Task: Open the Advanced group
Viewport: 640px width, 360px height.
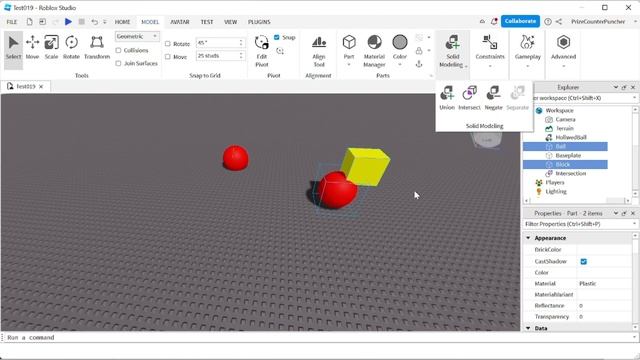Action: 563,51
